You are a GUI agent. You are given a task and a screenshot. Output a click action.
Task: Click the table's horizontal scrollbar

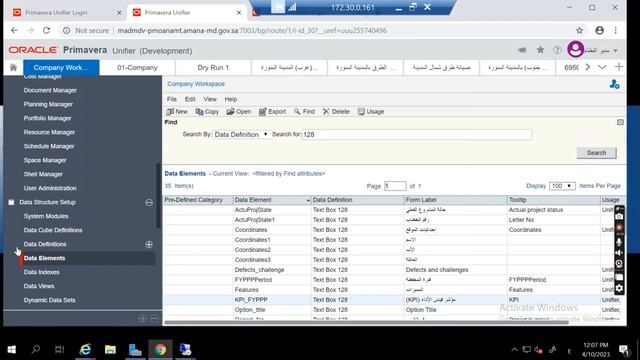pyautogui.click(x=366, y=322)
